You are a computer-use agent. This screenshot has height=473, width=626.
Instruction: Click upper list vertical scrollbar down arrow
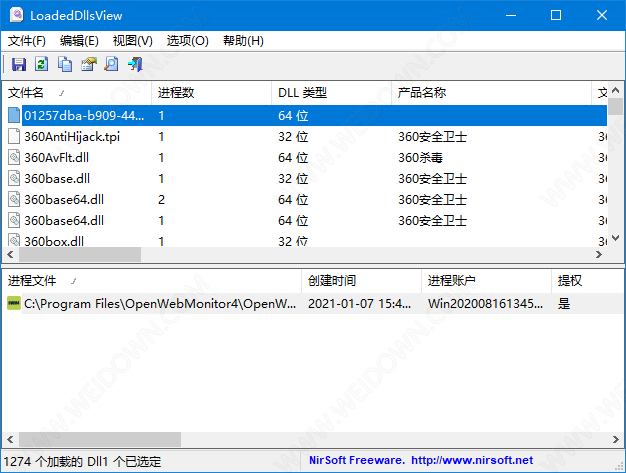pyautogui.click(x=615, y=238)
